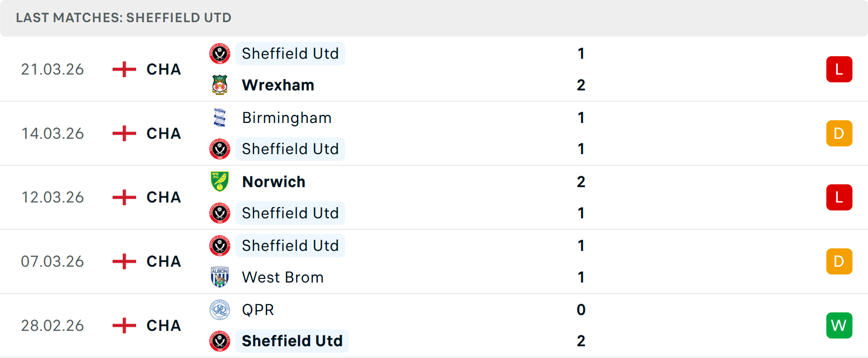Click the Sheffield Utd crest beside Wrexham match
Image resolution: width=868 pixels, height=358 pixels.
click(220, 53)
